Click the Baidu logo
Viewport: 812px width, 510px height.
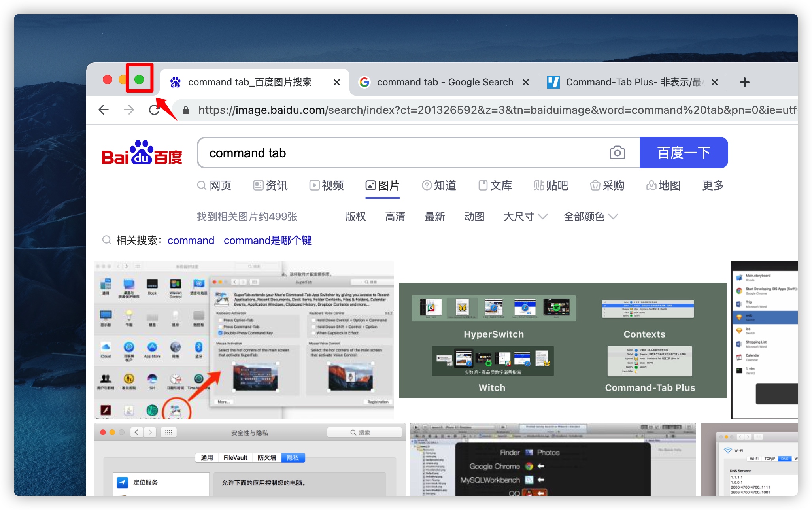[x=142, y=153]
